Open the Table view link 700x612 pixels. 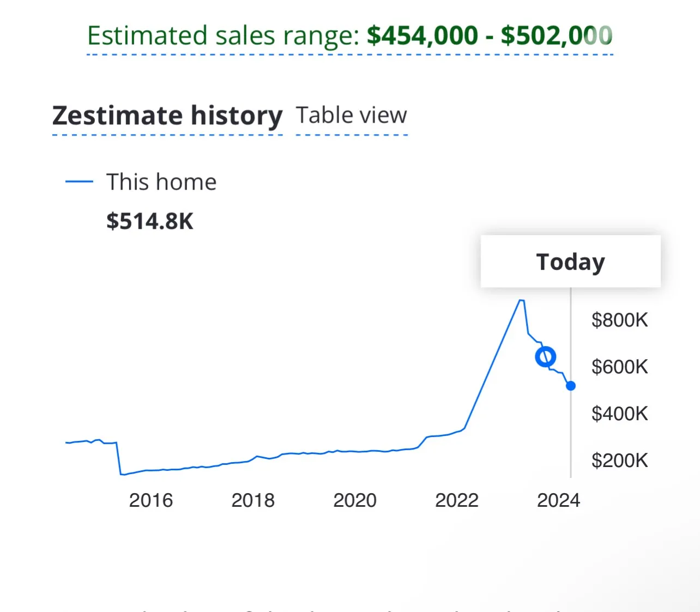tap(351, 116)
